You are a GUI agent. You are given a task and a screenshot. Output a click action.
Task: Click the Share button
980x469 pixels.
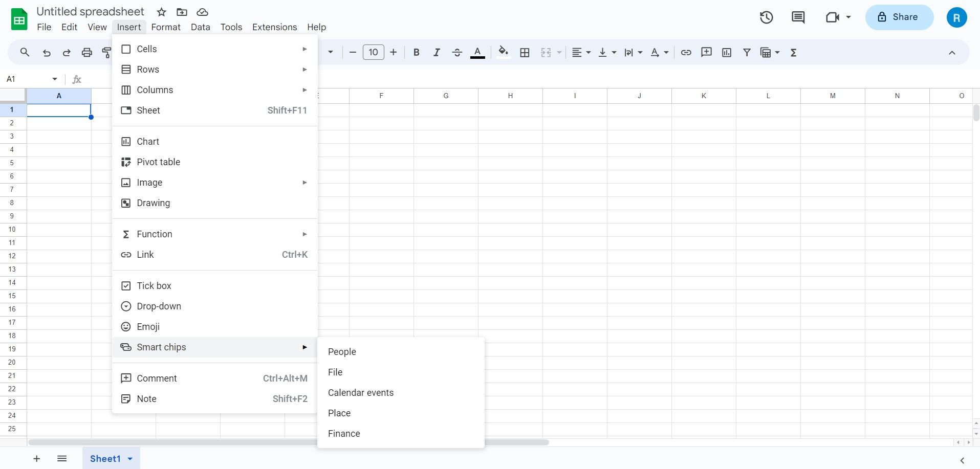(899, 17)
